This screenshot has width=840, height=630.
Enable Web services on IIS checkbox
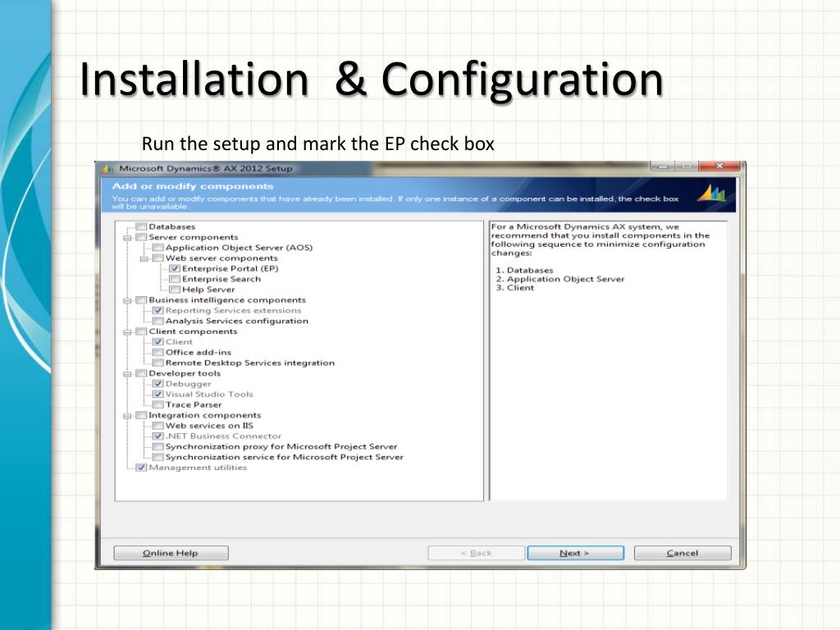(158, 426)
